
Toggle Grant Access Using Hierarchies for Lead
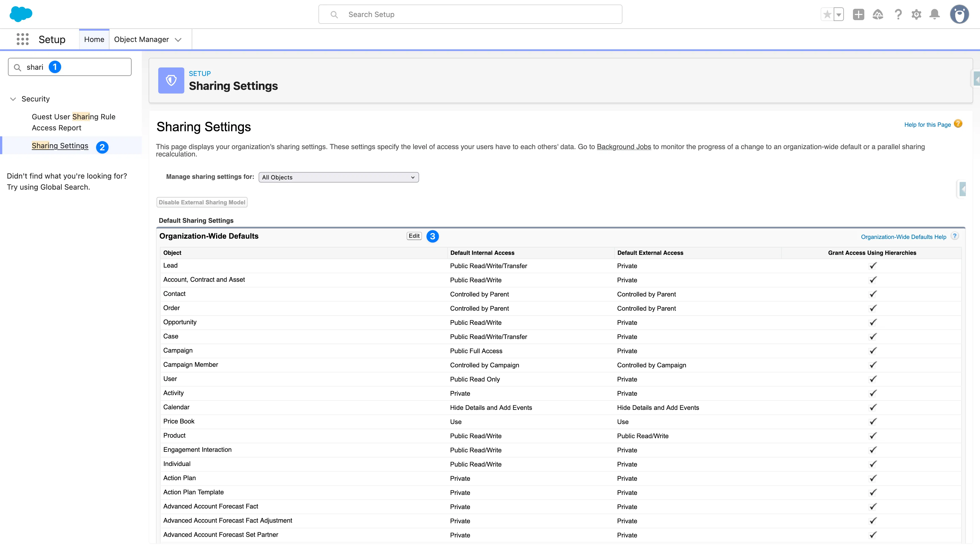(873, 265)
